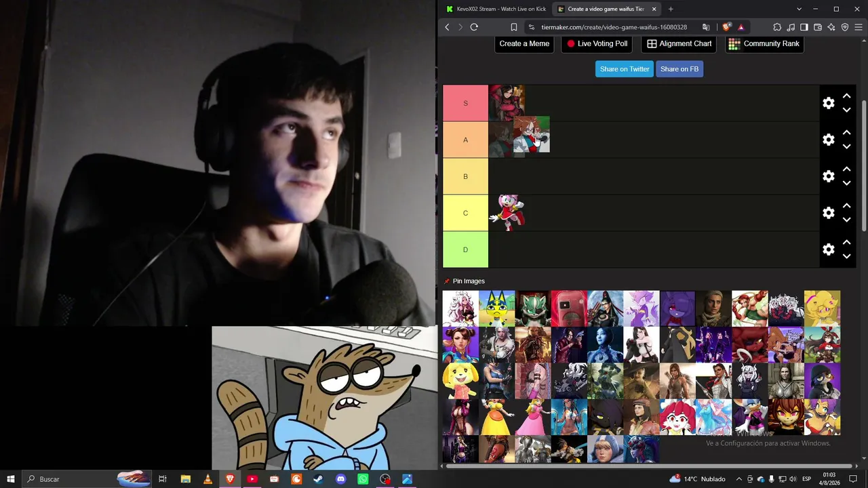
Task: Move the S tier row up
Action: pos(846,96)
